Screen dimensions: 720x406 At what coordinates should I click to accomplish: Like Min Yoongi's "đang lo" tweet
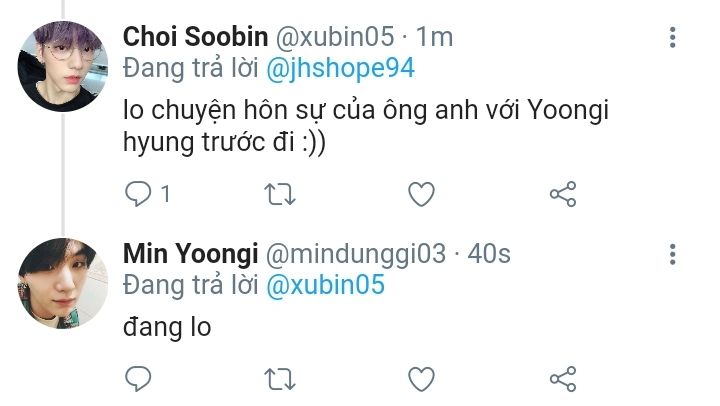click(x=422, y=379)
